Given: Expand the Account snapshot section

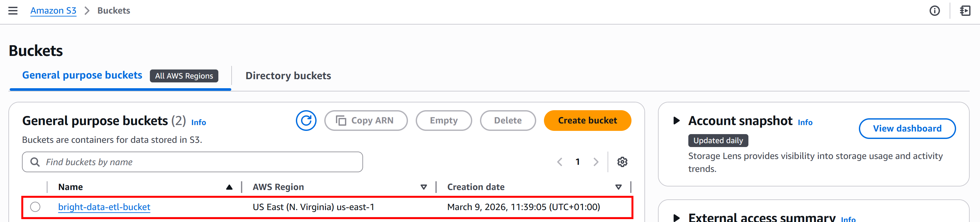Looking at the screenshot, I should (x=676, y=121).
